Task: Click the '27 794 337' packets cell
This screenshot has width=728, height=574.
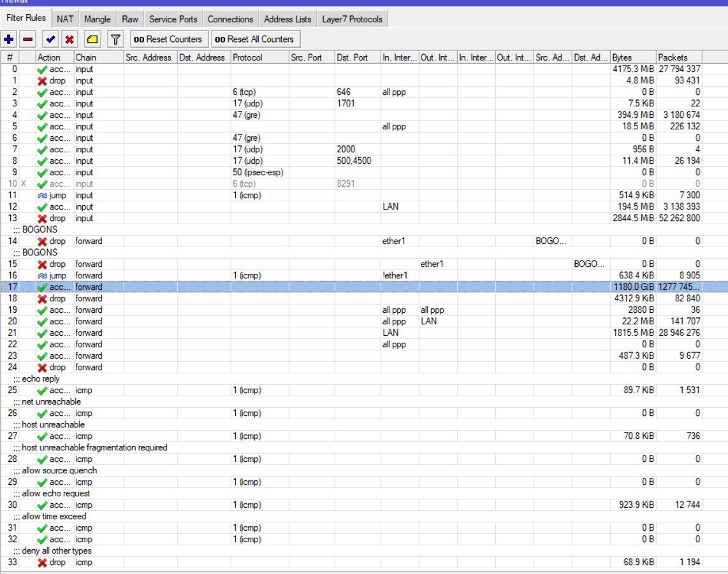Action: [680, 69]
